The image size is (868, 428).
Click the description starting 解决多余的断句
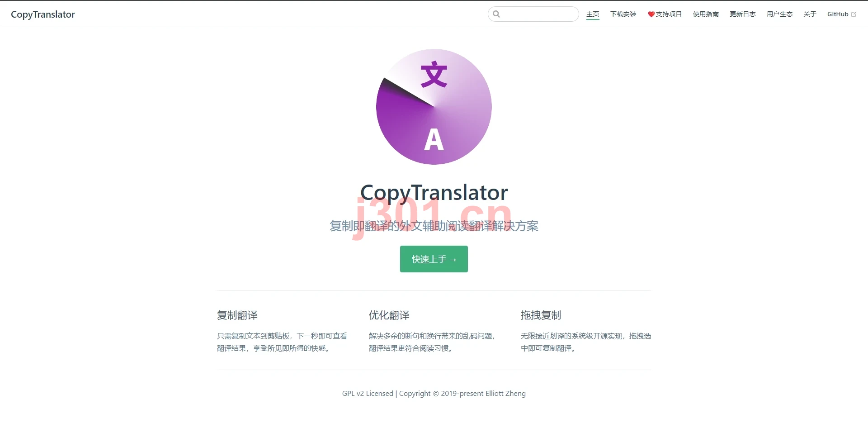point(433,342)
